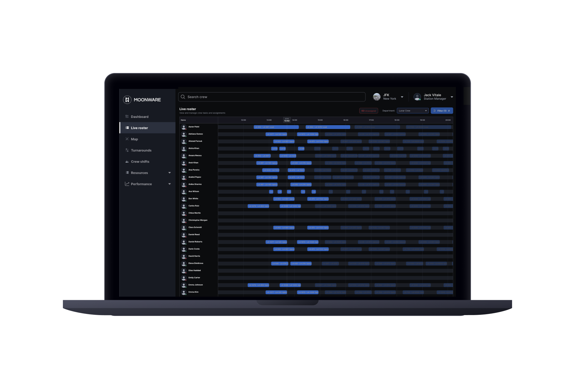This screenshot has width=575, height=392.
Task: Select the Dashboard menu item
Action: click(x=140, y=116)
